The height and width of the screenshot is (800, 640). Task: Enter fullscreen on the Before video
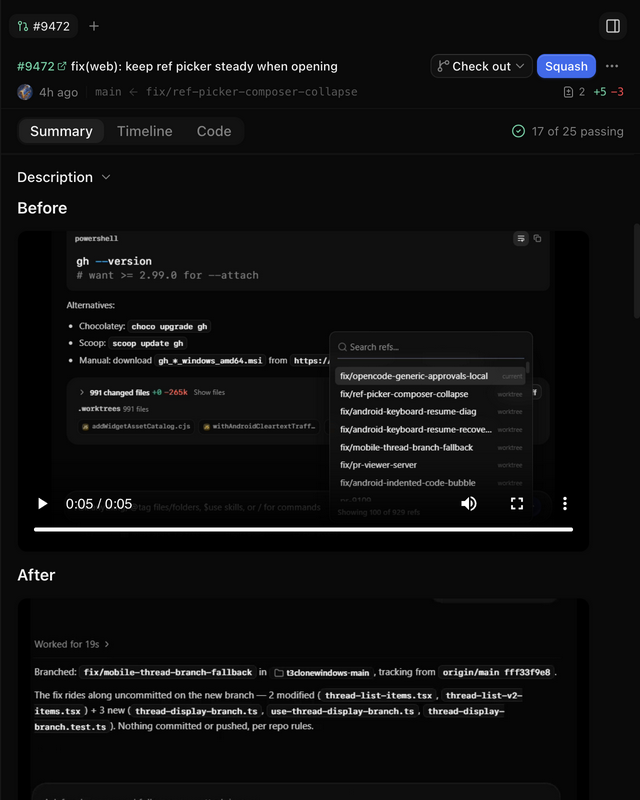tap(516, 504)
